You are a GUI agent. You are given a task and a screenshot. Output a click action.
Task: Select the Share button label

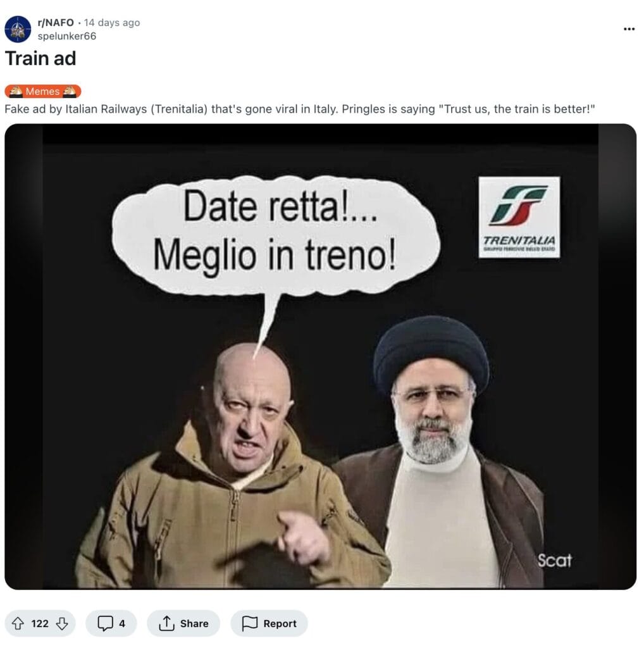[194, 623]
